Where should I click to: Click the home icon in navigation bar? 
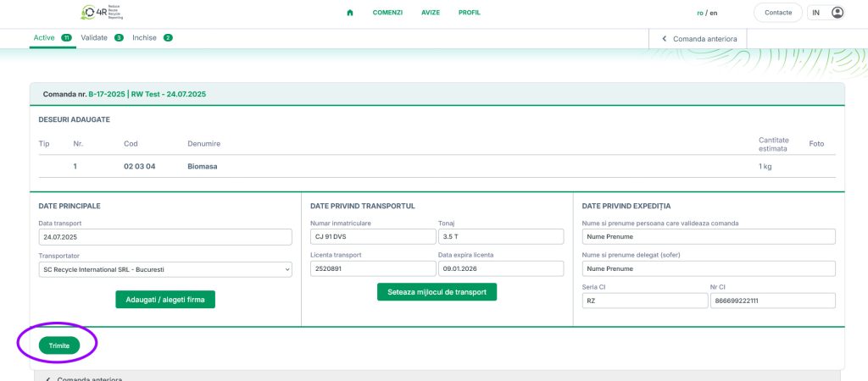tap(350, 13)
